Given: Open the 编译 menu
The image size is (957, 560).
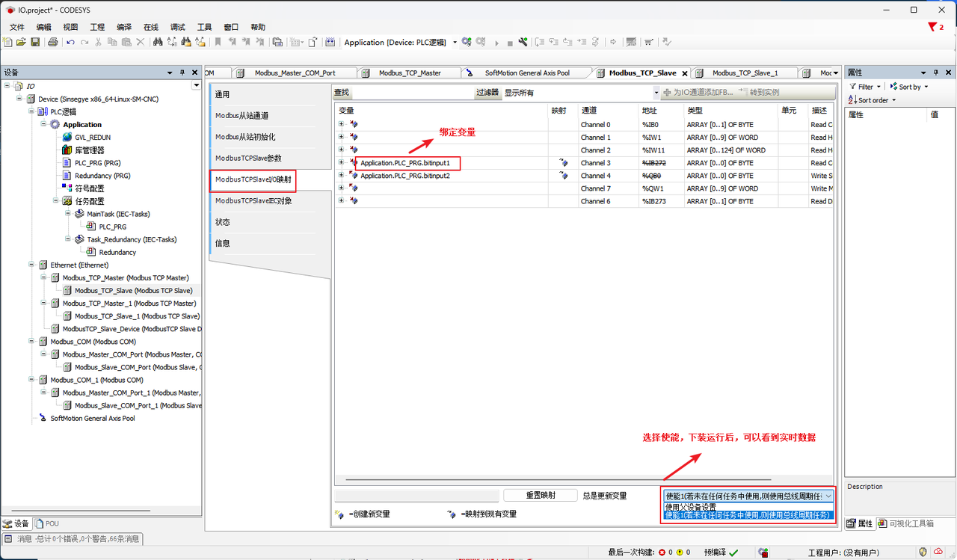Looking at the screenshot, I should [x=124, y=27].
